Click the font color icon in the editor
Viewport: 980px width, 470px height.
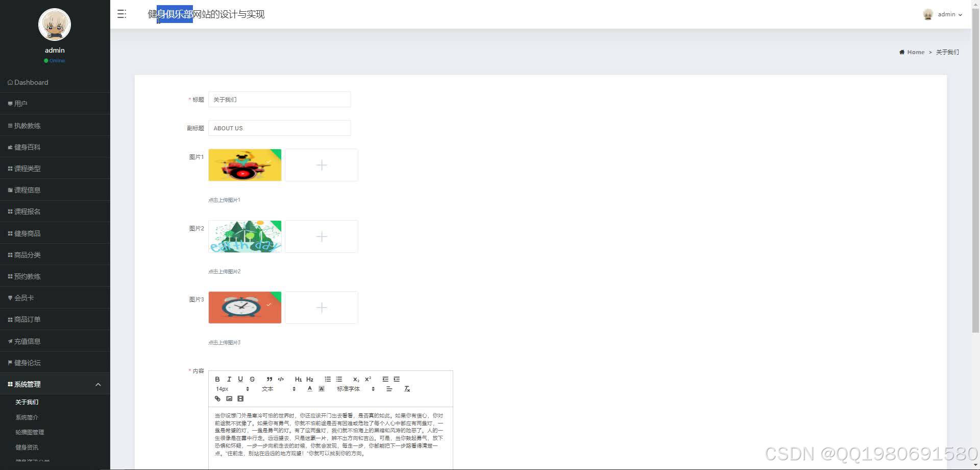309,389
